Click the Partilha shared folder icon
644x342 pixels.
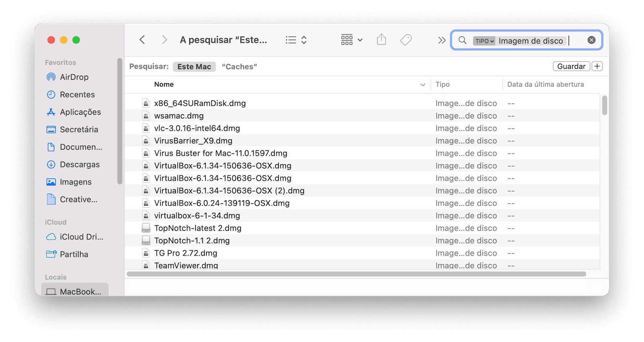tap(51, 254)
